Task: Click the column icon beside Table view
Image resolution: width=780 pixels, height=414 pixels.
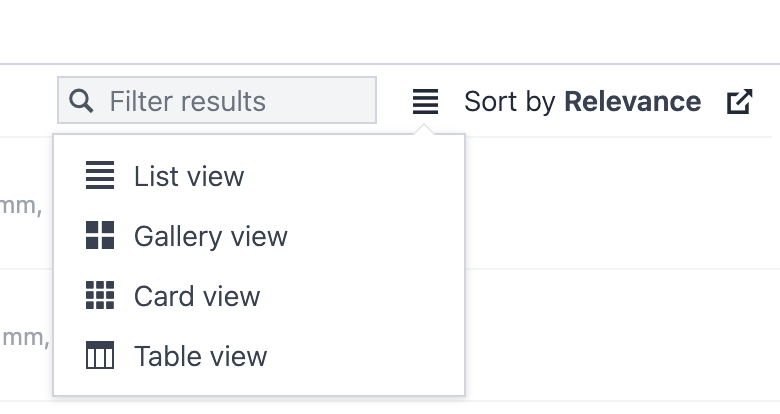Action: click(100, 356)
